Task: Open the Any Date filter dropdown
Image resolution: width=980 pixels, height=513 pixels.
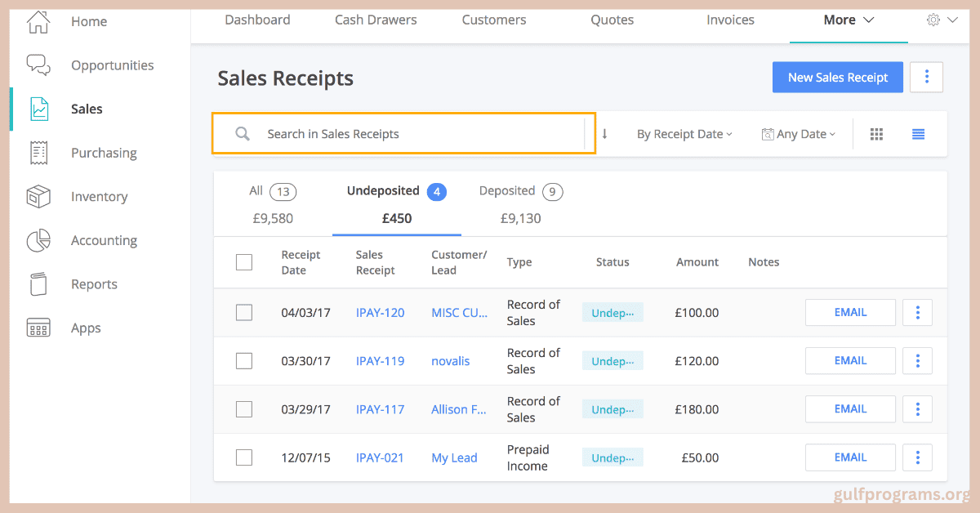Action: click(798, 134)
